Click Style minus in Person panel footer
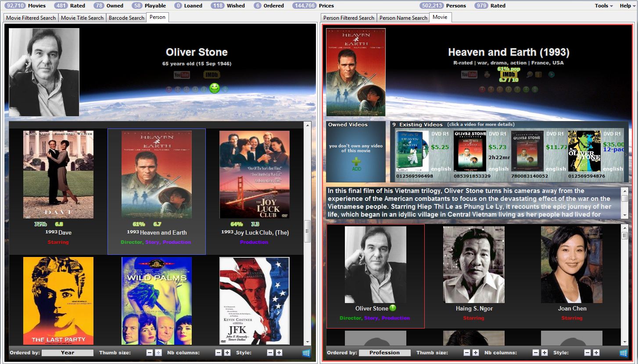The height and width of the screenshot is (364, 638). 270,353
